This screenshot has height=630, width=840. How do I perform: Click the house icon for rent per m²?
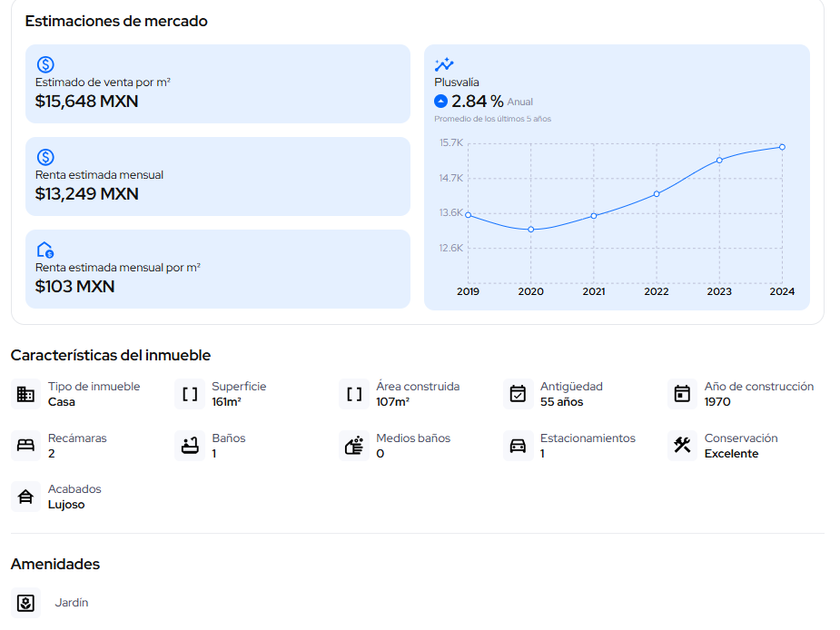[45, 250]
